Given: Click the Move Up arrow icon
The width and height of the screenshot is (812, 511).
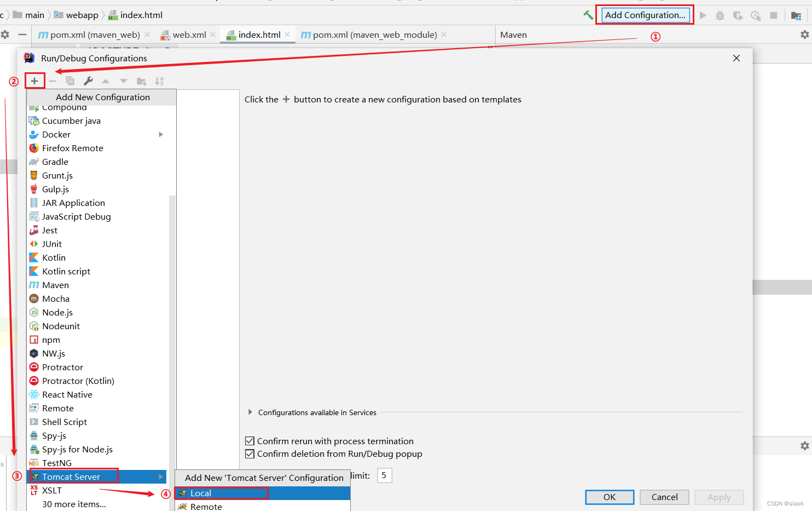Looking at the screenshot, I should point(106,81).
